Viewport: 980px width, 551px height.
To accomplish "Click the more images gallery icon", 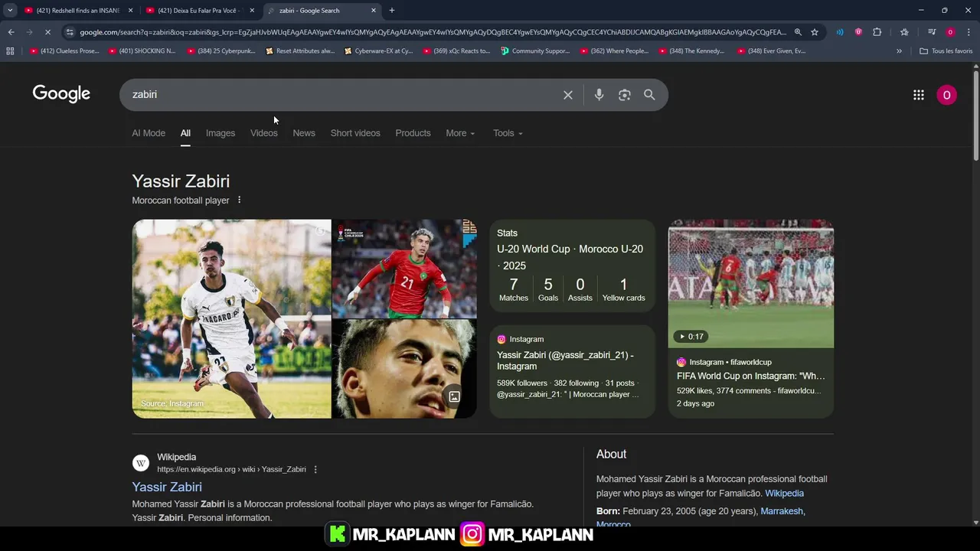I will tap(454, 396).
